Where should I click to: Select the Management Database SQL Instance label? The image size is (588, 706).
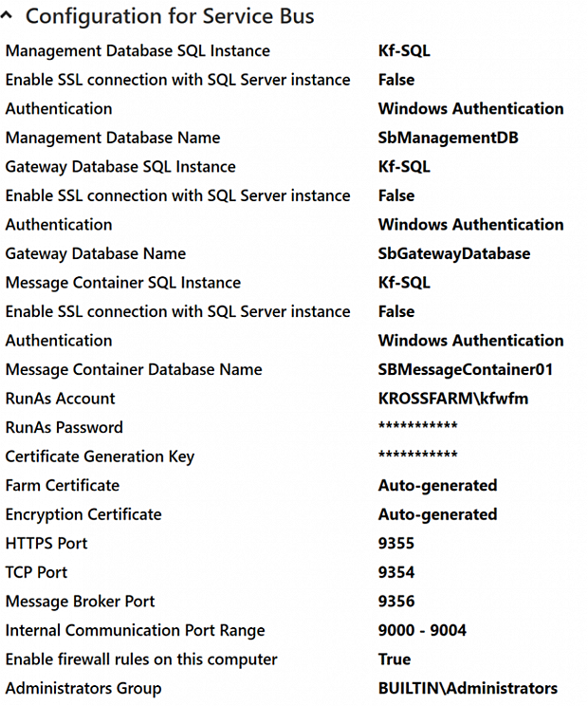point(138,51)
